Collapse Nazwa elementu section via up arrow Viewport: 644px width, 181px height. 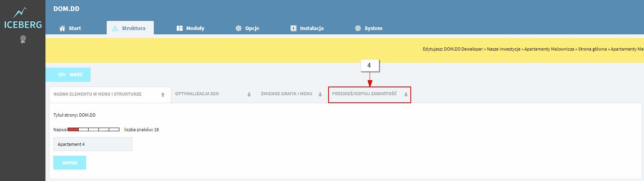point(163,95)
